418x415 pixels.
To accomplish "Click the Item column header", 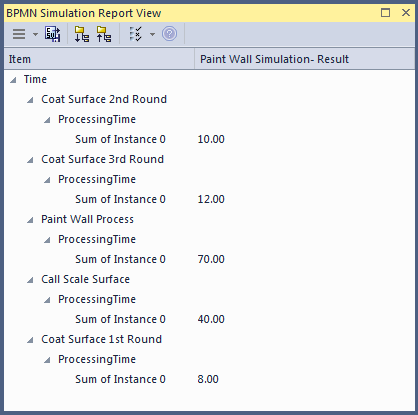I will point(99,59).
